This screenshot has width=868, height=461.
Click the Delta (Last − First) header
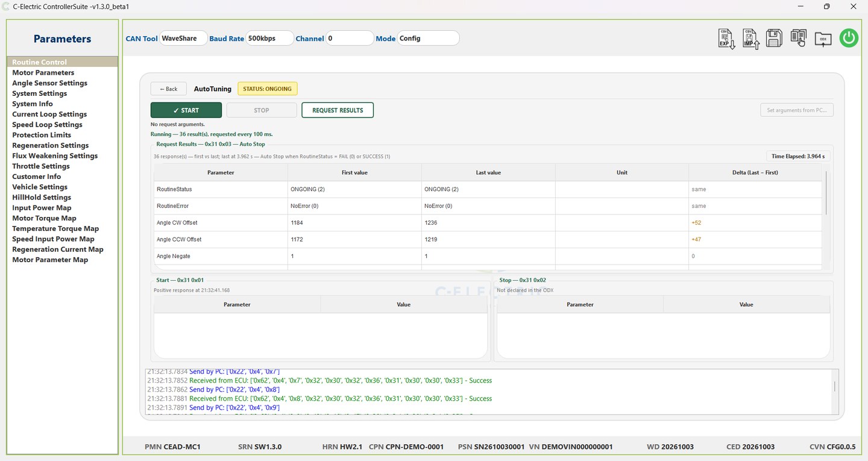tap(755, 172)
